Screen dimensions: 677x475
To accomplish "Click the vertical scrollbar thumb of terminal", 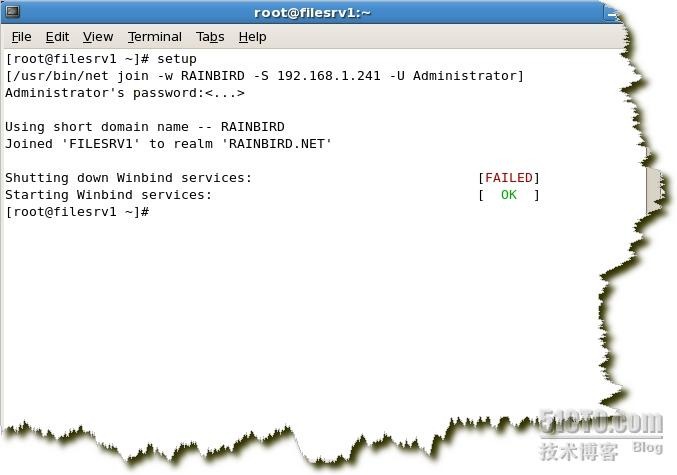I will point(654,190).
